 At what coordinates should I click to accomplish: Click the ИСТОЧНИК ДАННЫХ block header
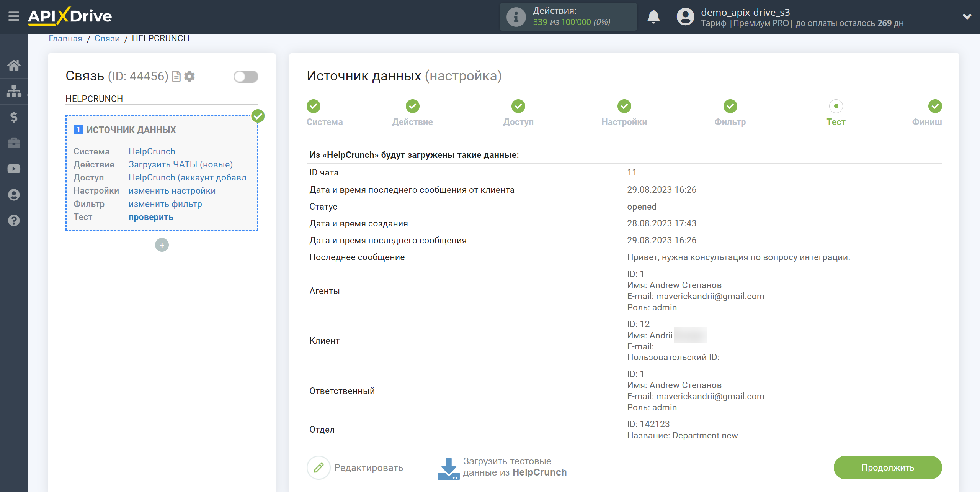131,130
